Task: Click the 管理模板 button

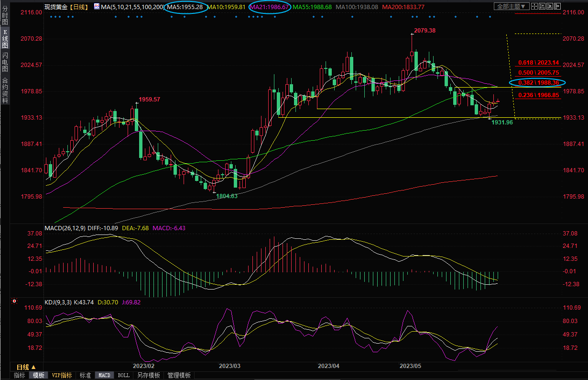Action: click(x=179, y=376)
